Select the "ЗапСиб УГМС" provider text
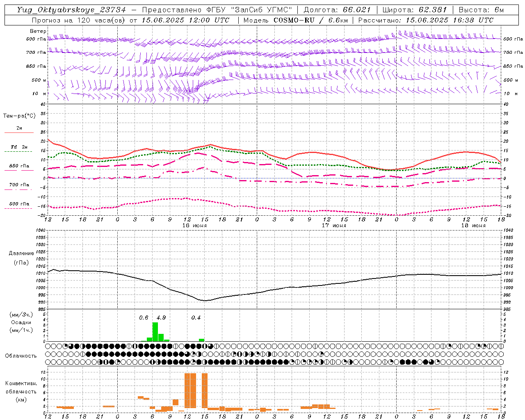 tap(261, 10)
